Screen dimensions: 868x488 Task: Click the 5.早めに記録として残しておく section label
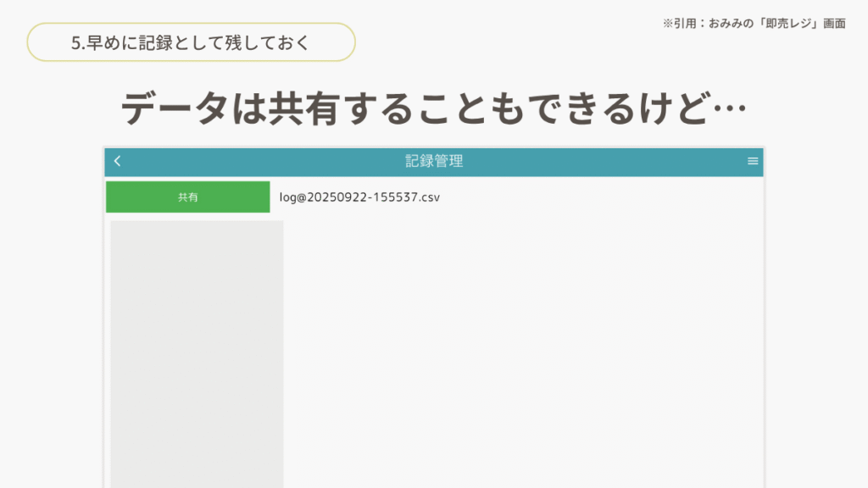click(191, 42)
